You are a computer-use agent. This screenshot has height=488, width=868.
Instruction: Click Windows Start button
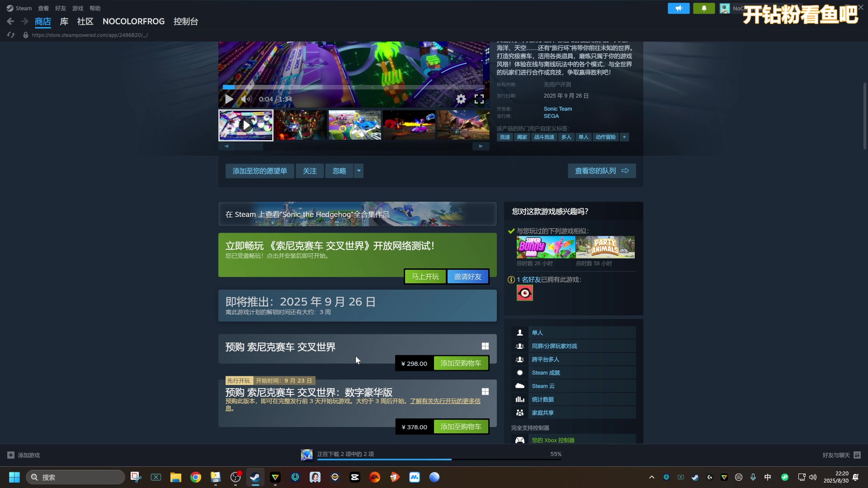[14, 477]
